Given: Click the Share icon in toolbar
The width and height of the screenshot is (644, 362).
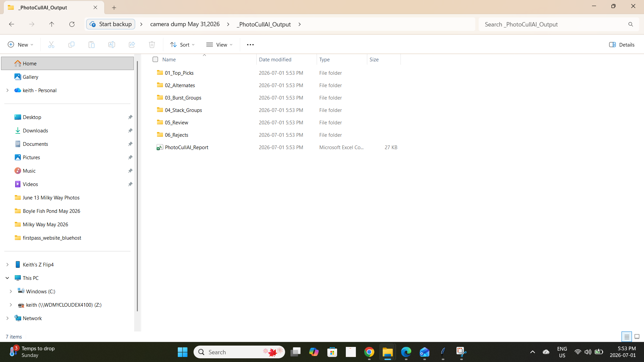Looking at the screenshot, I should point(132,45).
